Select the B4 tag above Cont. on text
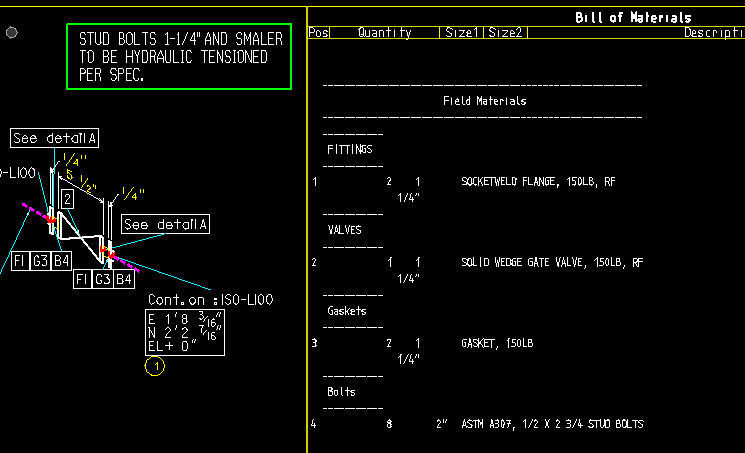 [x=124, y=279]
